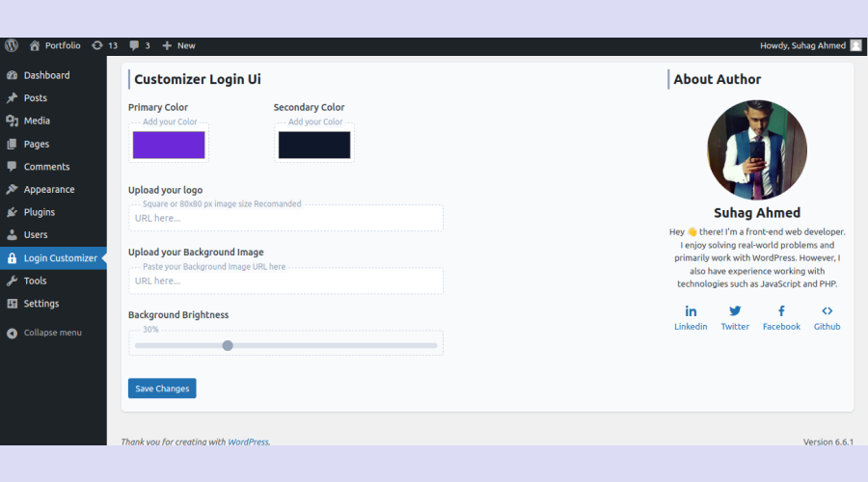Image resolution: width=868 pixels, height=482 pixels.
Task: Open the Linkedin text link
Action: (x=691, y=327)
